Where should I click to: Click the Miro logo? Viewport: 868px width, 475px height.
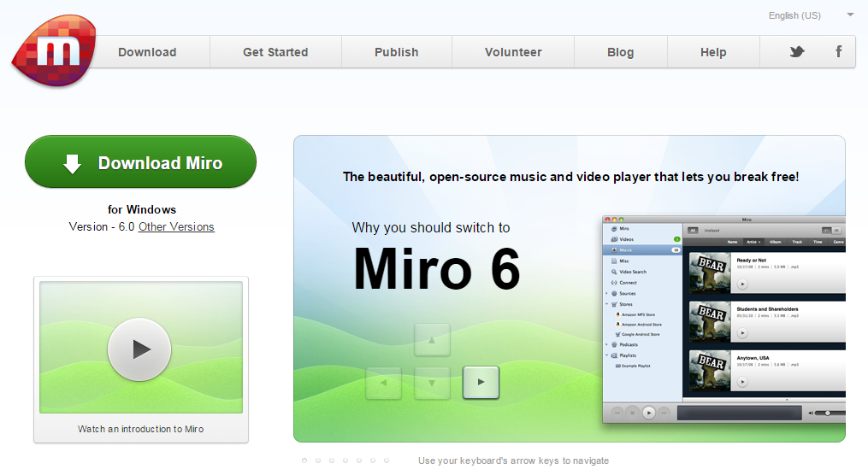click(54, 51)
